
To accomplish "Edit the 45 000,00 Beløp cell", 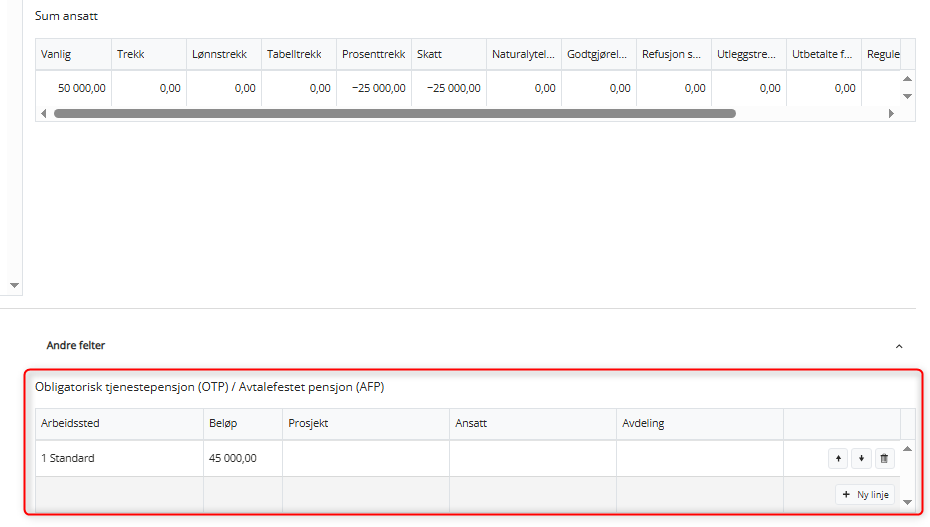I will (x=243, y=458).
